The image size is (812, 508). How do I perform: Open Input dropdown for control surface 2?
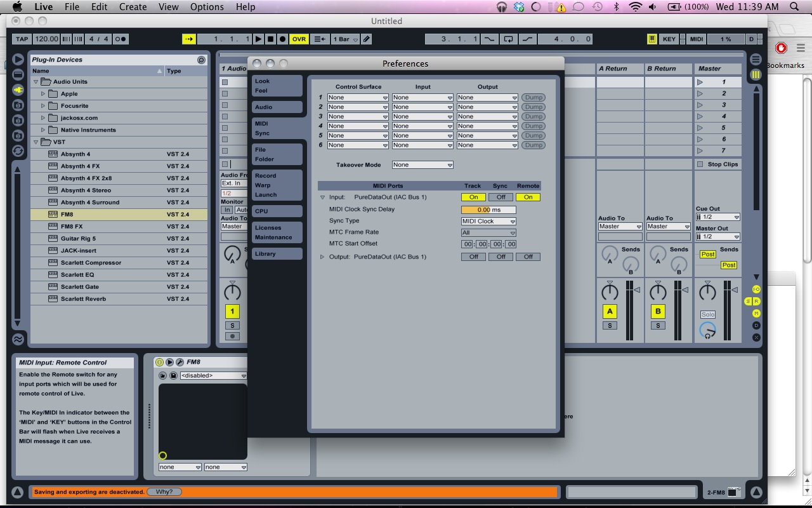coord(422,107)
